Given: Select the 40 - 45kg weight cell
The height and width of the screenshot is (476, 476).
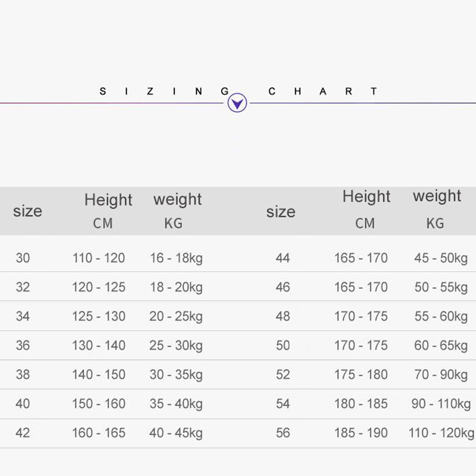Looking at the screenshot, I should [x=176, y=433].
